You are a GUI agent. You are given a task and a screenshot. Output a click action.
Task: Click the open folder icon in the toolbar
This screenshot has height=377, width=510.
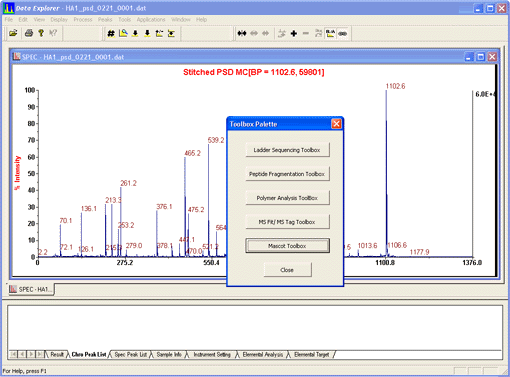tap(13, 33)
